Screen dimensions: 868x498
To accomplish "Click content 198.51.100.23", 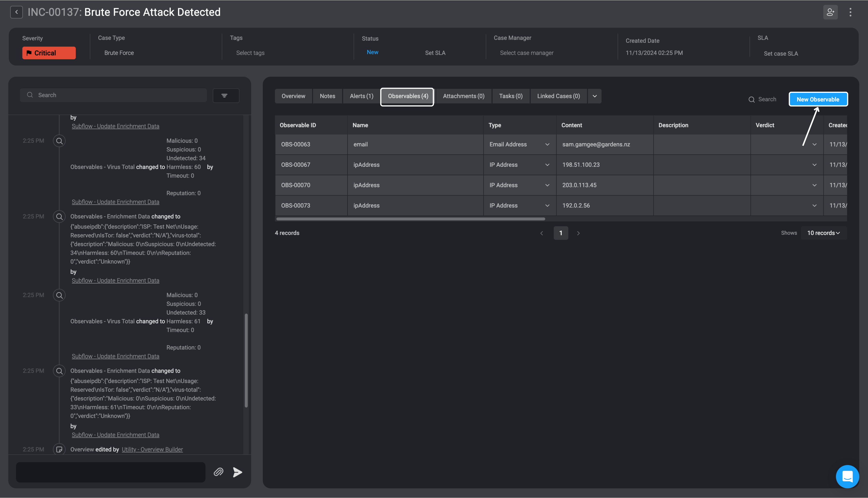I will pyautogui.click(x=581, y=165).
